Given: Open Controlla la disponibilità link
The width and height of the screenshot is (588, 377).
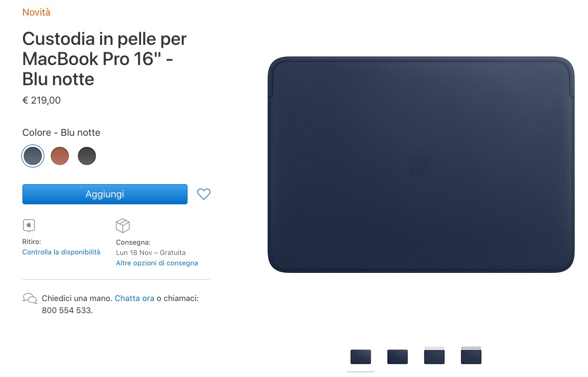Looking at the screenshot, I should 61,252.
